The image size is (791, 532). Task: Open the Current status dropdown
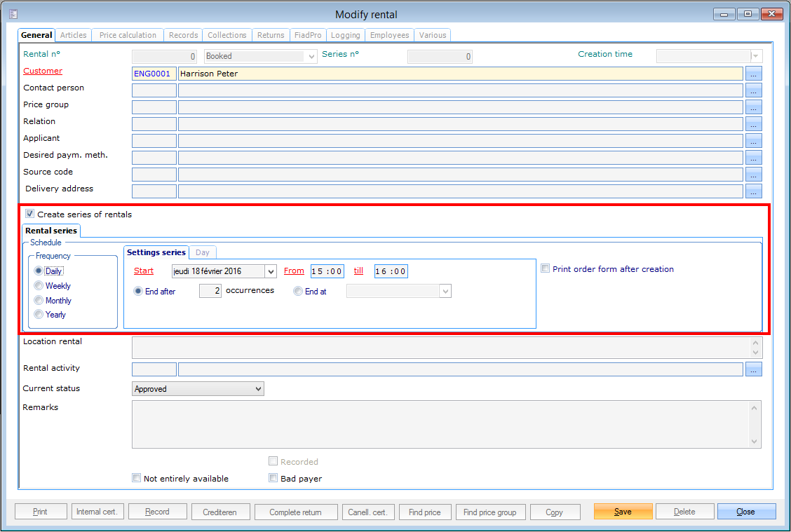coord(258,389)
